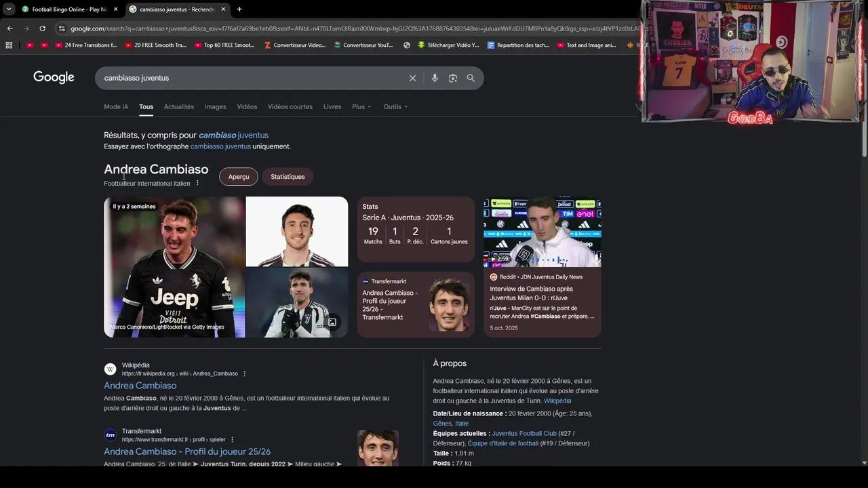Open the 'Repartition des tach...' bookmark
Screen dimensions: 868x488
(x=518, y=45)
